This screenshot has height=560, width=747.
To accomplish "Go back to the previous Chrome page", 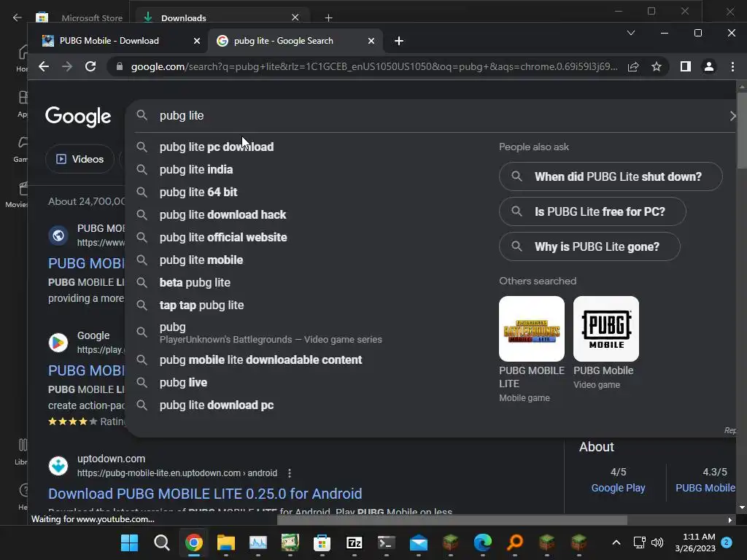I will pos(44,66).
